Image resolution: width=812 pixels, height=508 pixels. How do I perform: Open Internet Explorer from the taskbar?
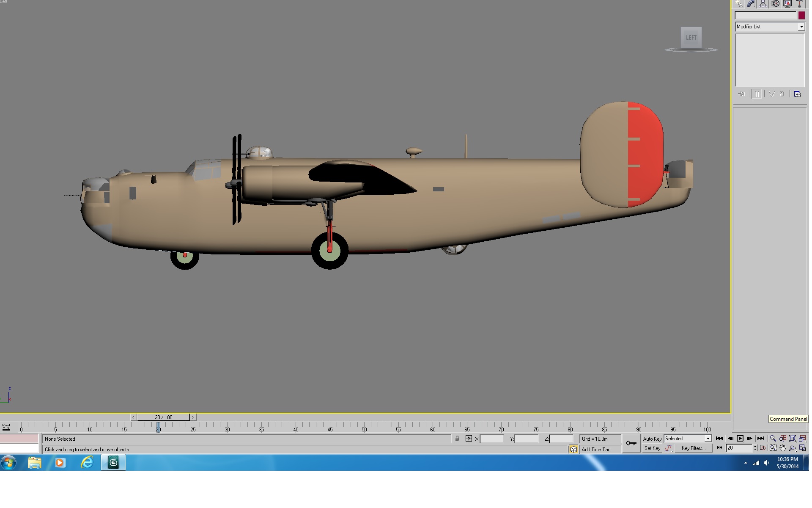[x=87, y=462]
